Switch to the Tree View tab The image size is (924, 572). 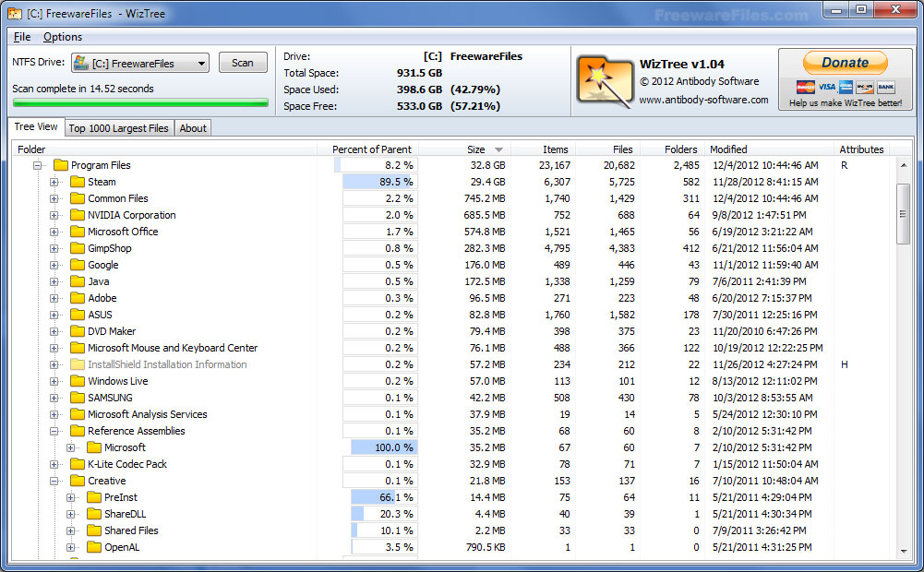tap(35, 126)
